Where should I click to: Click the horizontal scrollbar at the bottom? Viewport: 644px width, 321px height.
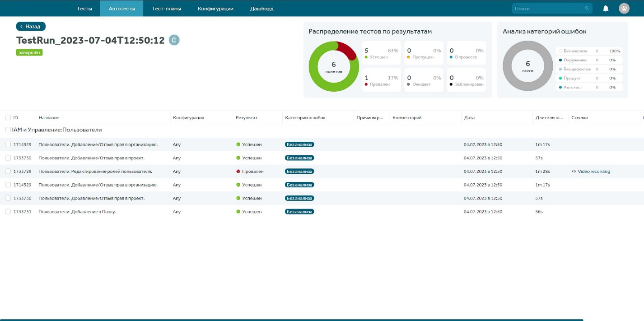point(291,320)
